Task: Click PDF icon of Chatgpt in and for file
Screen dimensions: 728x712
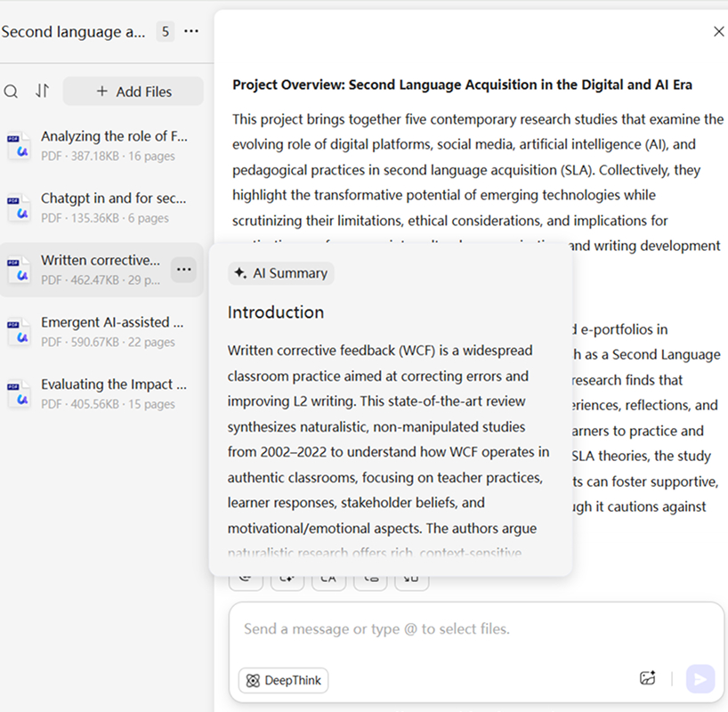Action: [19, 208]
